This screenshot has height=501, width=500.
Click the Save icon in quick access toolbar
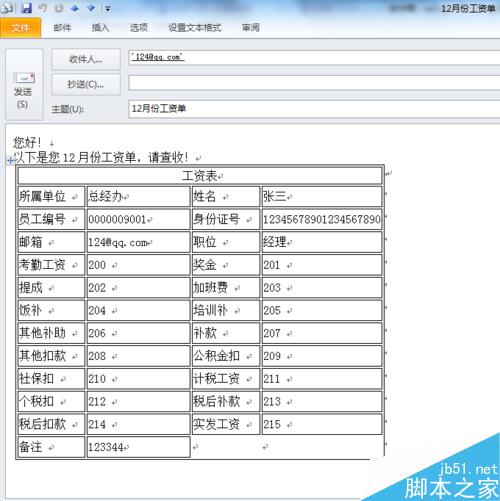26,8
